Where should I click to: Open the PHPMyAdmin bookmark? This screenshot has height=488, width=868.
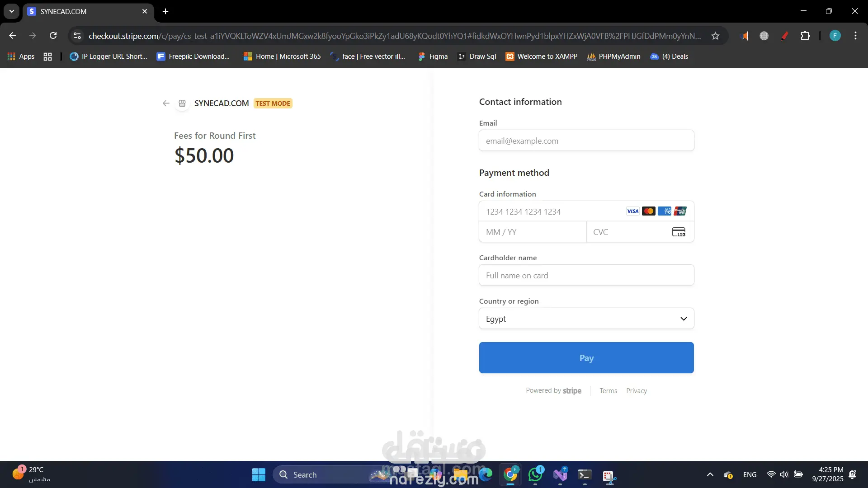pos(613,56)
